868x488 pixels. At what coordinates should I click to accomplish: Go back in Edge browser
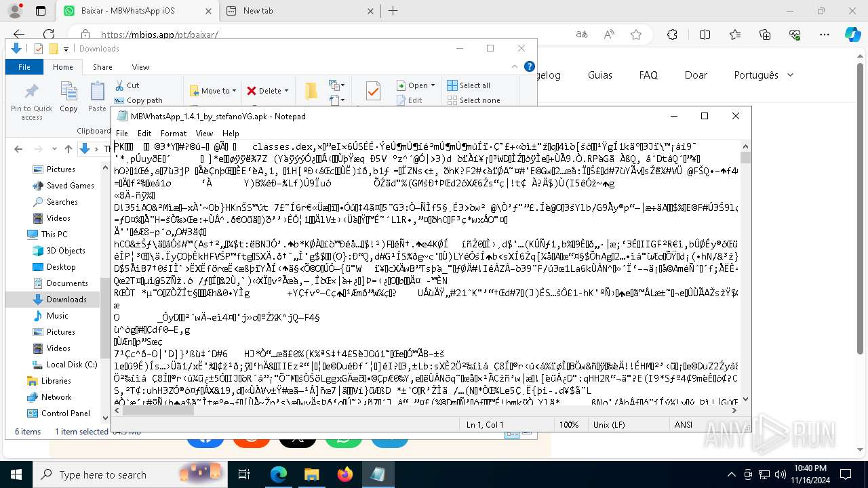[x=19, y=35]
